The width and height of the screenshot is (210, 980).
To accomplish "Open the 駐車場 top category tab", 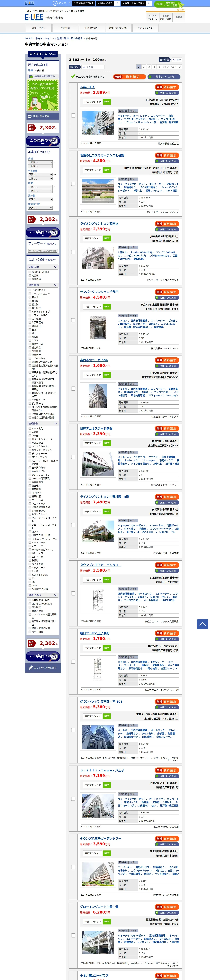I will (x=178, y=17).
